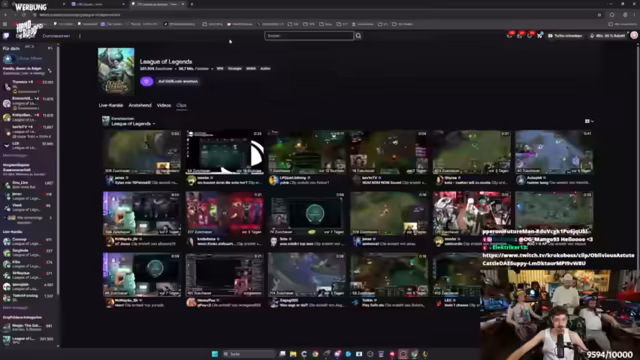Click the purple heart follow button
The image size is (640, 360).
click(146, 81)
